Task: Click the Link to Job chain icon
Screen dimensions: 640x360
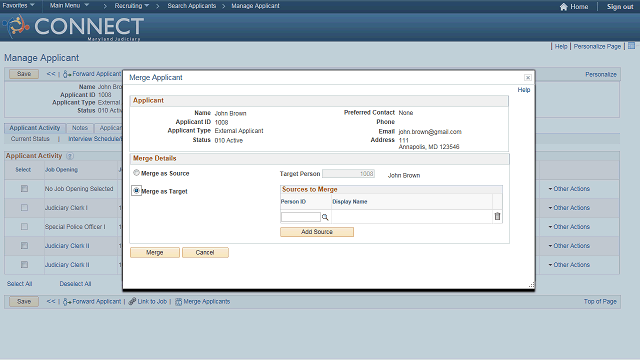Action: [132, 302]
